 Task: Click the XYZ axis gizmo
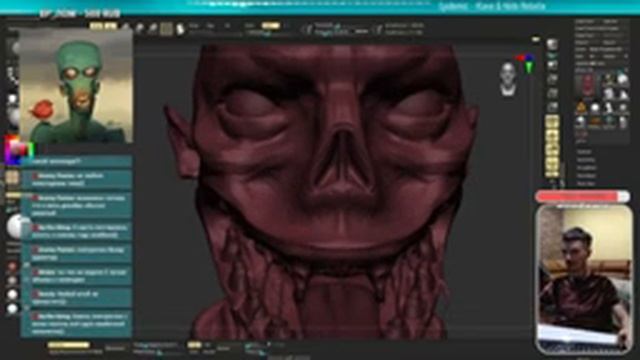tap(527, 63)
